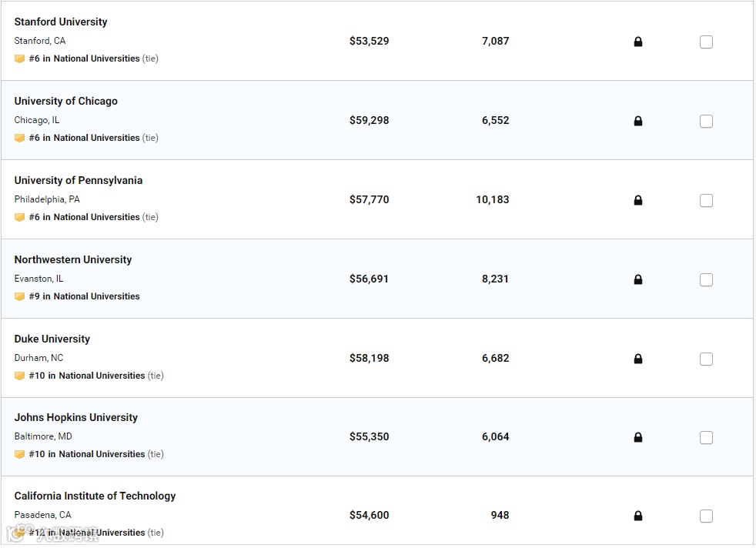Screen dimensions: 756x548
Task: Click the yellow ranking badge under Northwestern University
Action: click(x=20, y=297)
